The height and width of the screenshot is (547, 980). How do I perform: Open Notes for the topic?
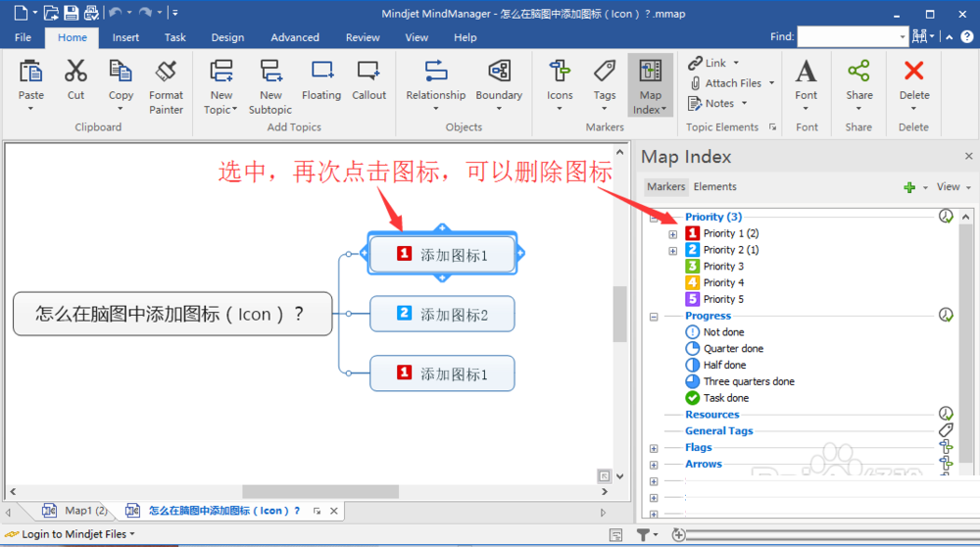(x=717, y=103)
